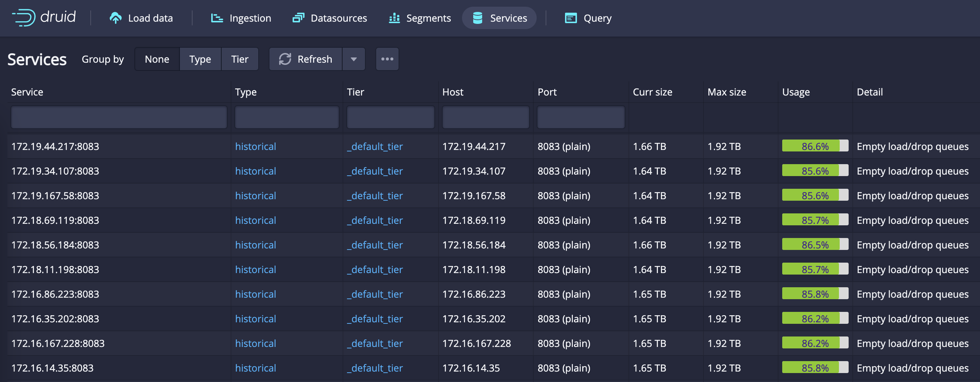Screen dimensions: 980x382
Task: Select service 172.18.11.198:8083
Action: (55, 269)
